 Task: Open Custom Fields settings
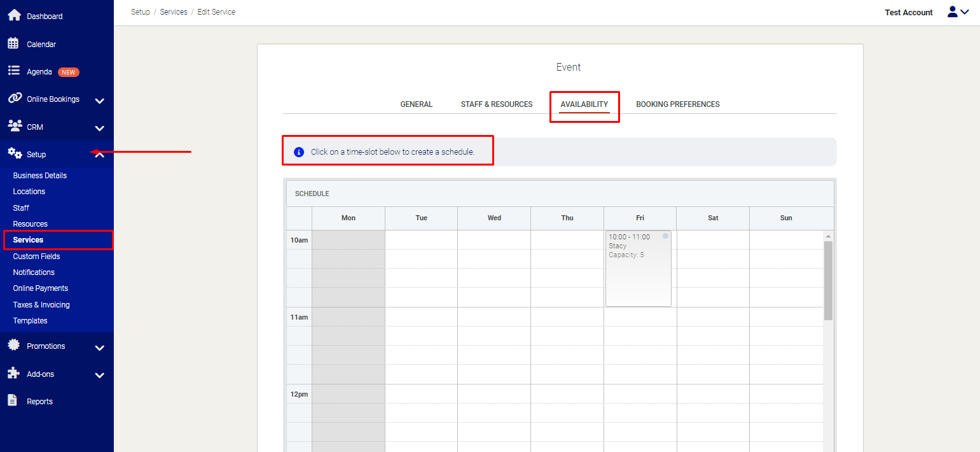(37, 257)
